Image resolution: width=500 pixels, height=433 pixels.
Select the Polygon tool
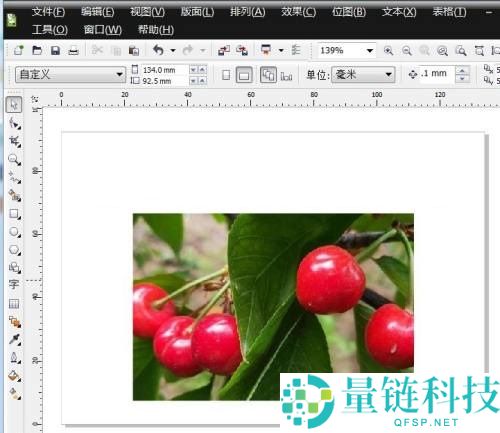(x=14, y=250)
